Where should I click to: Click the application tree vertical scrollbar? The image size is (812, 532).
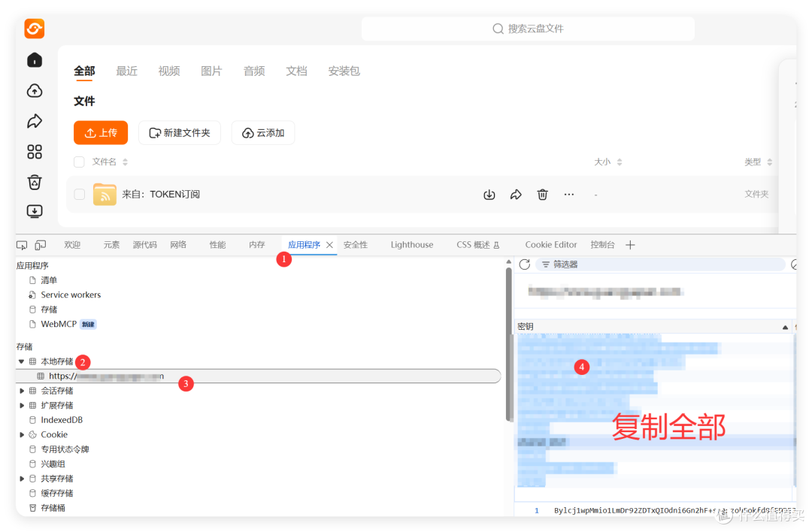tap(508, 344)
